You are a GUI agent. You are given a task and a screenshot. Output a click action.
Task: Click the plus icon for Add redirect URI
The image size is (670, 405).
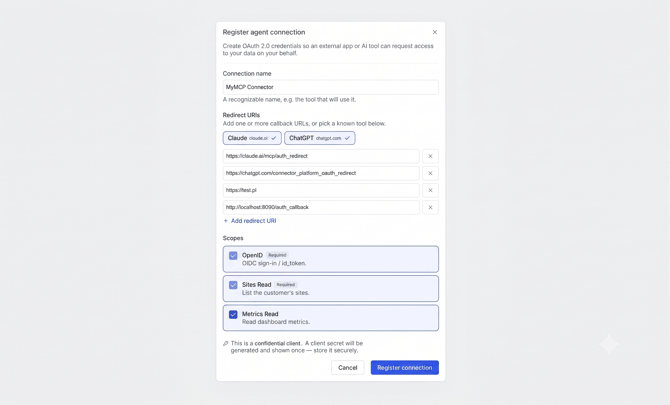point(226,221)
